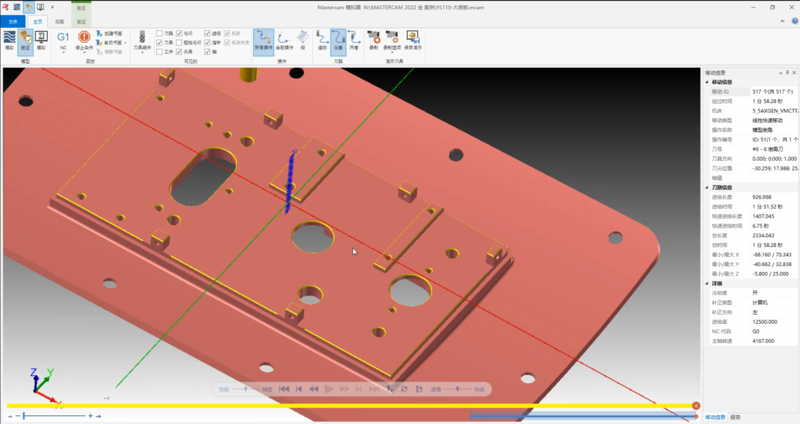Toggle the 刀路 toolpath visibility checkbox
The image size is (800, 424).
click(159, 33)
